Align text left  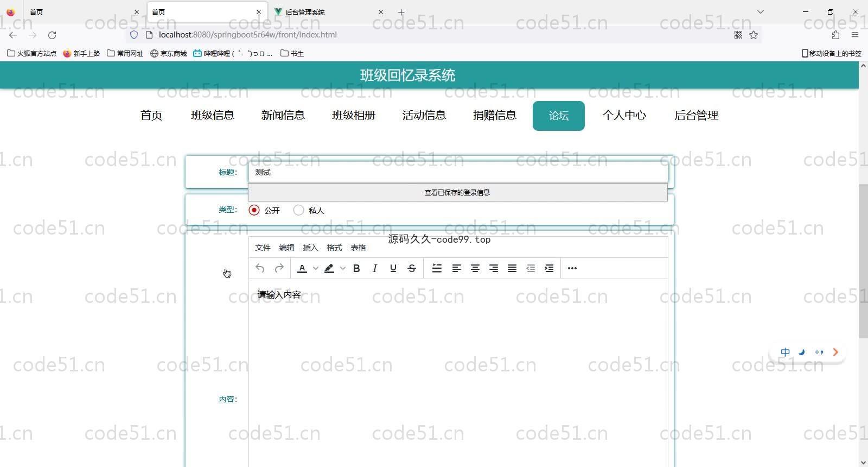click(457, 268)
